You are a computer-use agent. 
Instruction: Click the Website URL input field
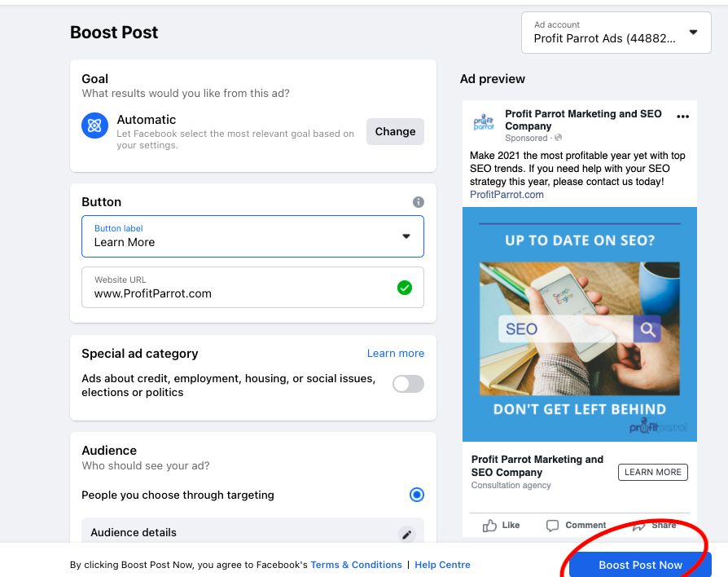click(x=252, y=287)
